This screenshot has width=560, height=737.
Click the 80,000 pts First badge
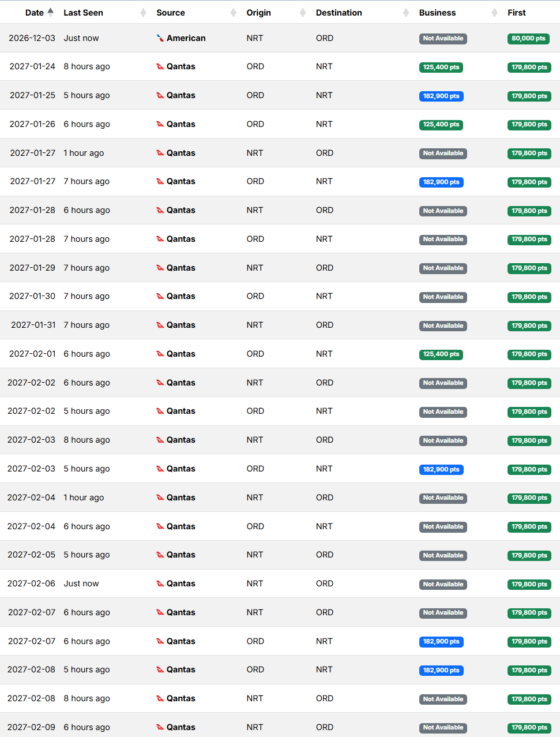[528, 39]
